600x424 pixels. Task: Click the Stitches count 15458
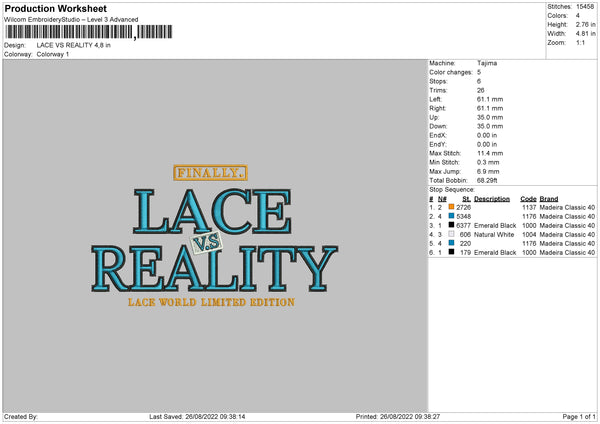pos(585,7)
